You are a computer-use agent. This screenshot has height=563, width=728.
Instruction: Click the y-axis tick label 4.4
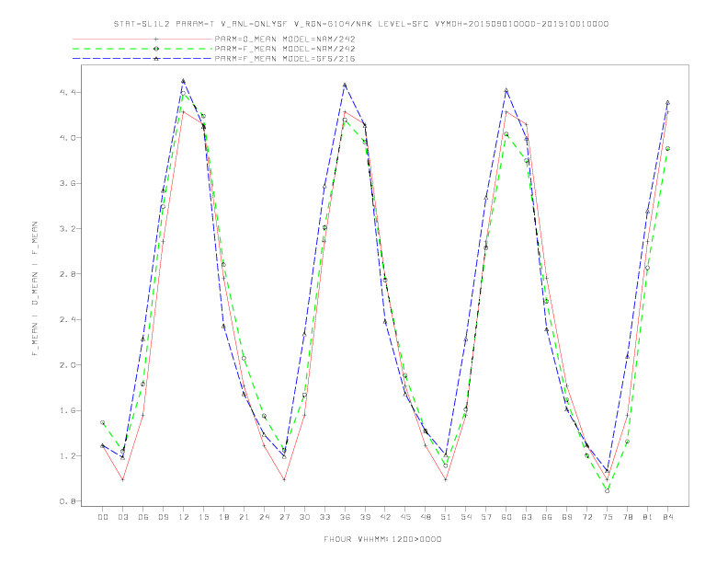point(67,92)
